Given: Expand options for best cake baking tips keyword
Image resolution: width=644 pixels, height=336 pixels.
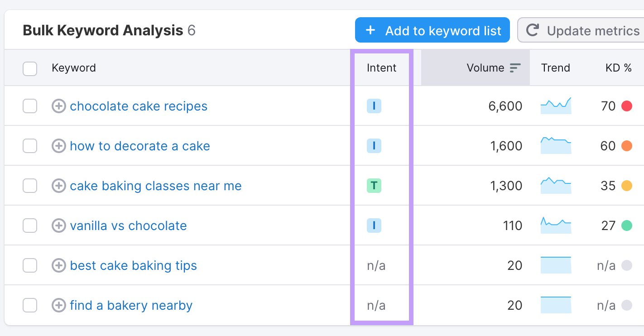Looking at the screenshot, I should click(58, 265).
